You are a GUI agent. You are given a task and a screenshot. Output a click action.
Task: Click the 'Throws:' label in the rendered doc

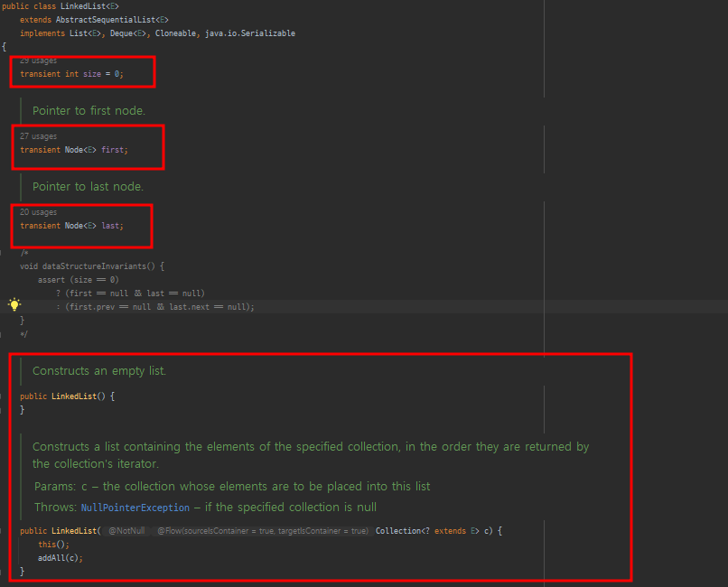click(x=55, y=508)
